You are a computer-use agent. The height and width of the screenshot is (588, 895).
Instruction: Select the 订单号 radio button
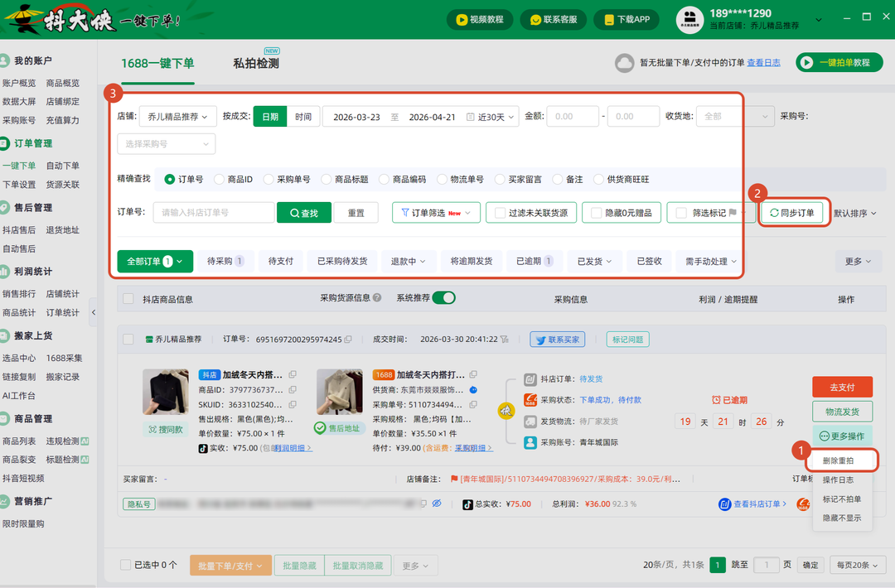(x=170, y=179)
